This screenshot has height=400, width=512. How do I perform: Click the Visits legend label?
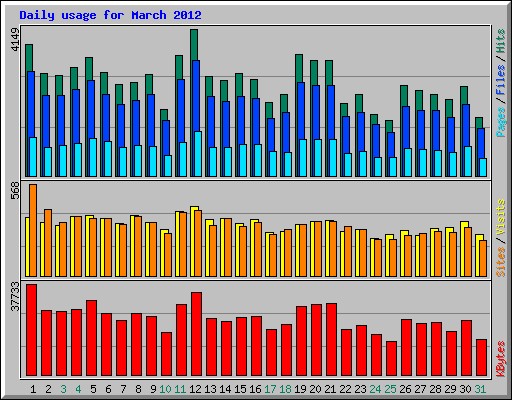tap(501, 218)
